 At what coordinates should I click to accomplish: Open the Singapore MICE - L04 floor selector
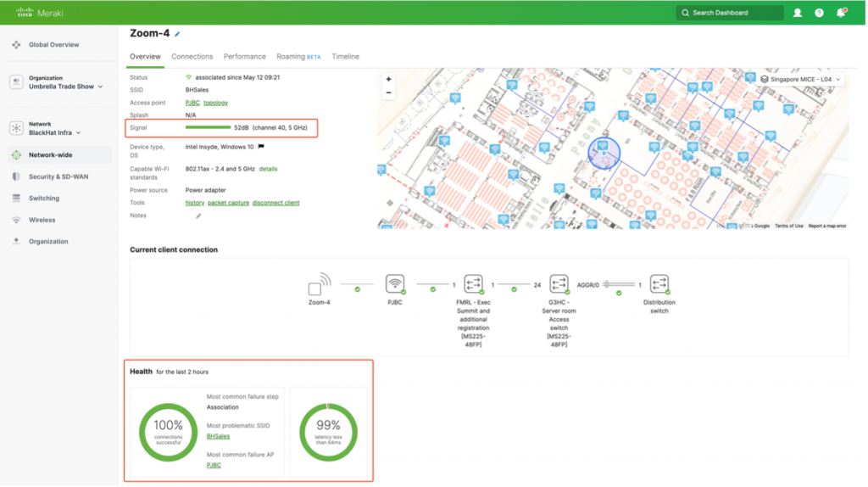801,79
